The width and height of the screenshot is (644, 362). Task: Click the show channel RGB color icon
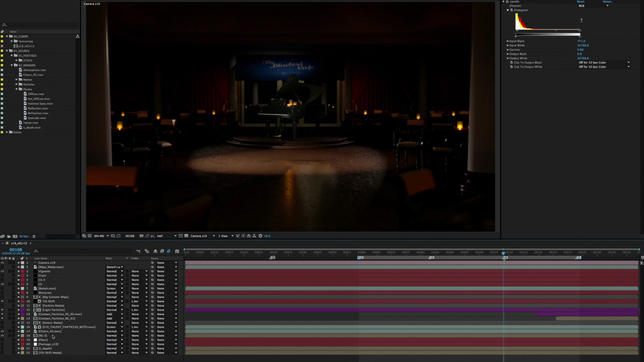153,236
